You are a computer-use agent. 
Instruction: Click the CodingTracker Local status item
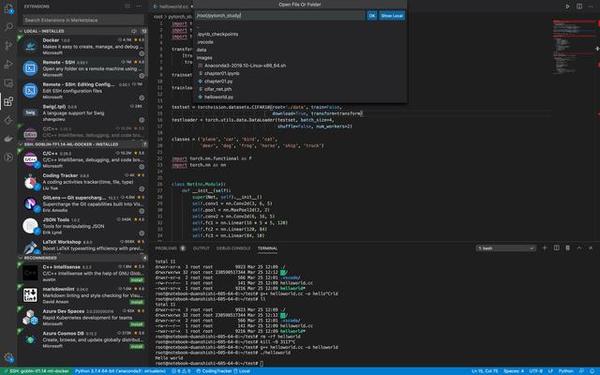(223, 371)
